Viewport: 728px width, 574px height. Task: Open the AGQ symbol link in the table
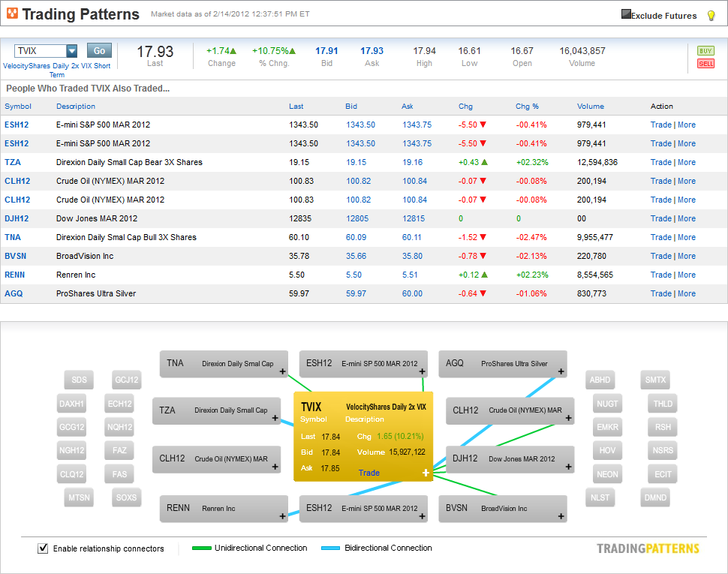pos(14,293)
